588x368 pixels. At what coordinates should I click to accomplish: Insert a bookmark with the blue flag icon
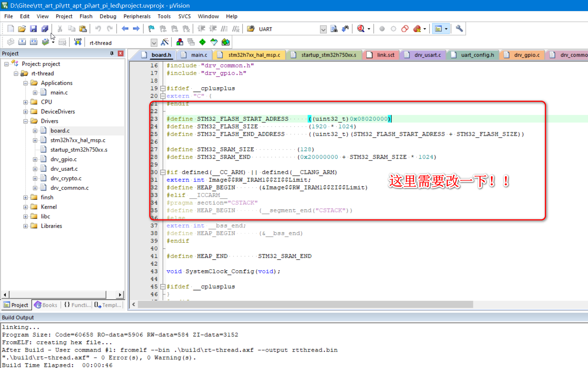tap(151, 29)
